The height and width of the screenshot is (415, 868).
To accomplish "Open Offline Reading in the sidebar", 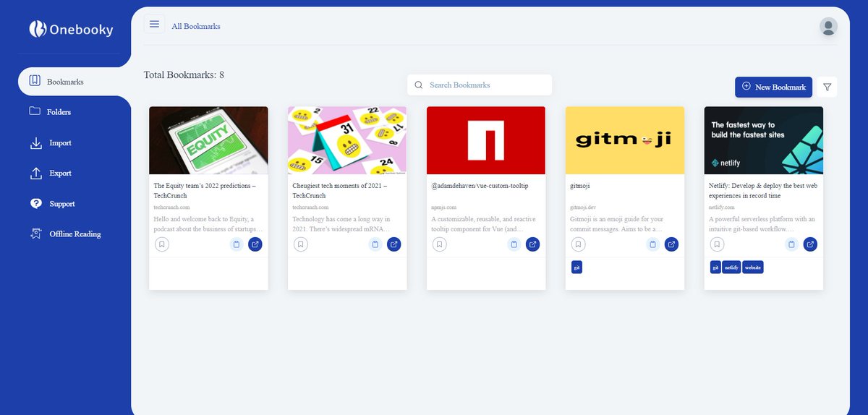I will [65, 234].
